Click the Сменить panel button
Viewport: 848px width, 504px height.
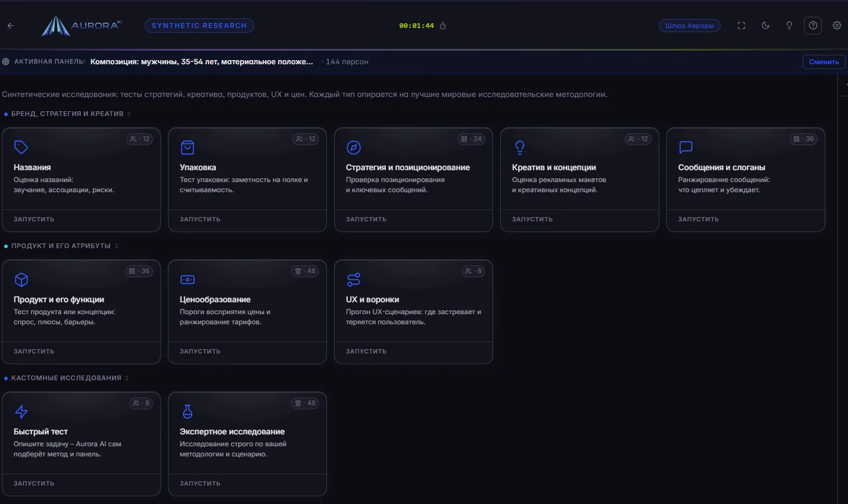coord(824,62)
